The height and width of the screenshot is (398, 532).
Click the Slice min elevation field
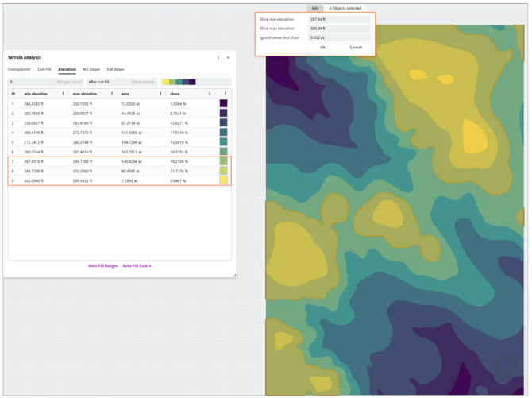[x=339, y=19]
